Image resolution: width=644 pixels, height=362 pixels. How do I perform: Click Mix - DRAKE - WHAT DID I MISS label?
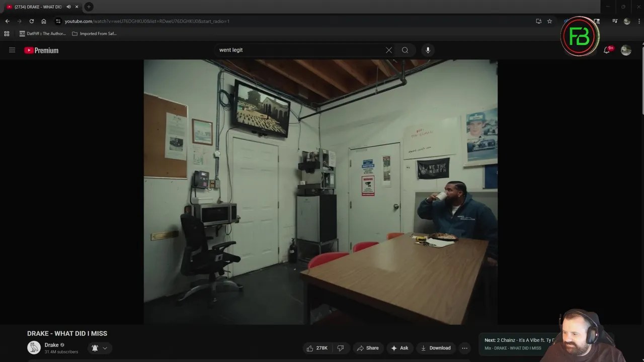coord(513,348)
